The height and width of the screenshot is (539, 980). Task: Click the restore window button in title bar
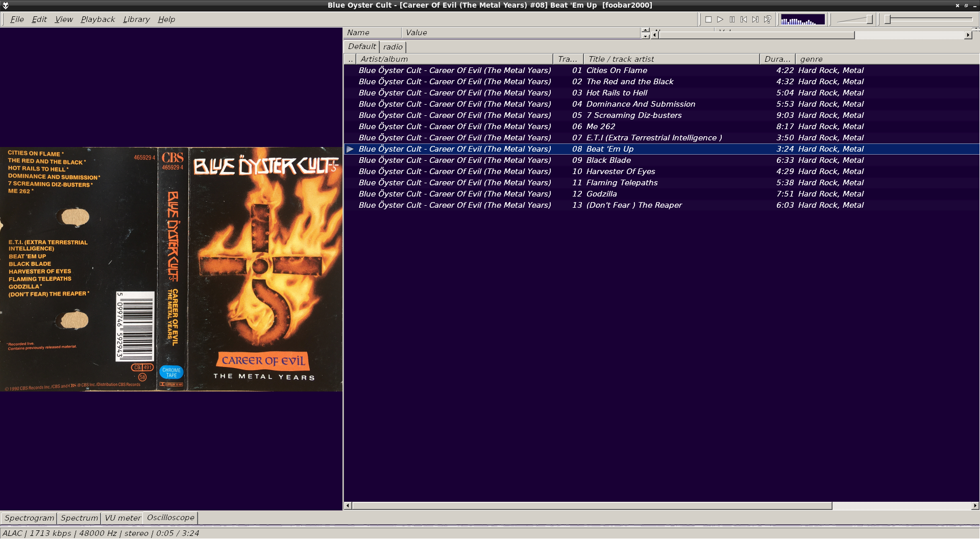pyautogui.click(x=966, y=5)
